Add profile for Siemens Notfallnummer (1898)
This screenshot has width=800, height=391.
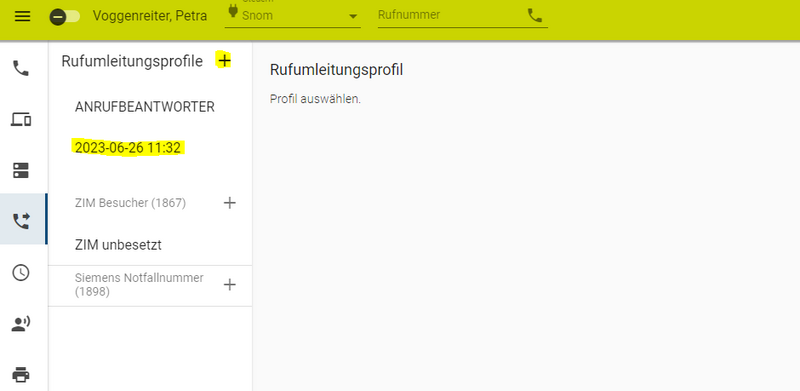(x=230, y=284)
